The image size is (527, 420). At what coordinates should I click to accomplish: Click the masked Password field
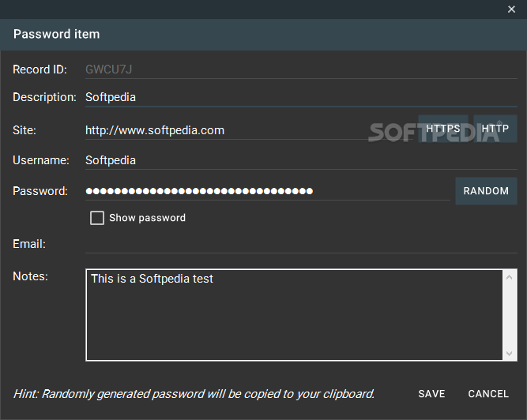pyautogui.click(x=268, y=191)
